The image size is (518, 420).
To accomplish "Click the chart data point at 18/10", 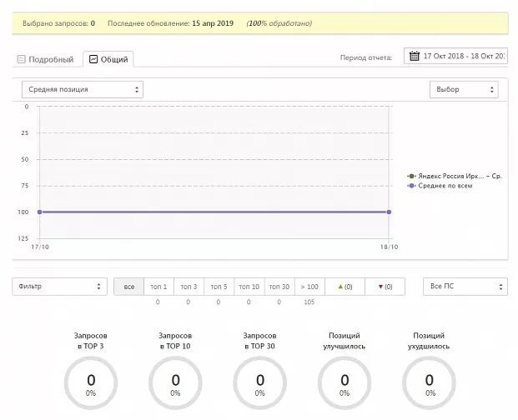I will point(389,212).
